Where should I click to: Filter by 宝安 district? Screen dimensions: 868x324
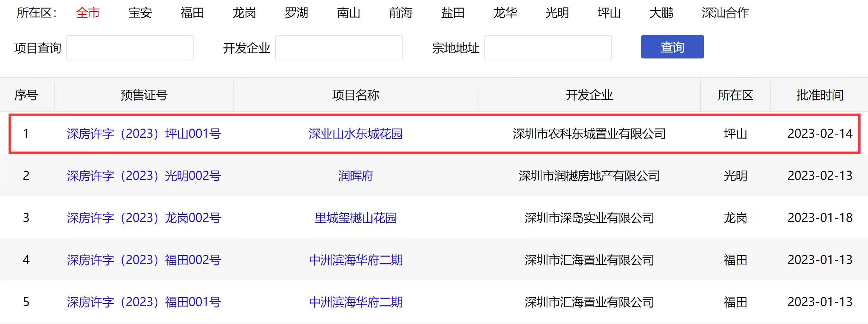pos(140,13)
